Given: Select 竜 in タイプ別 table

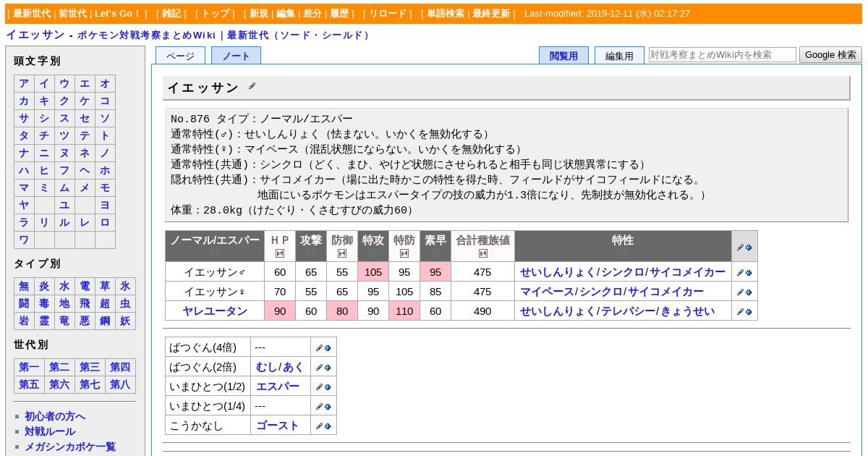Looking at the screenshot, I should click(64, 321).
